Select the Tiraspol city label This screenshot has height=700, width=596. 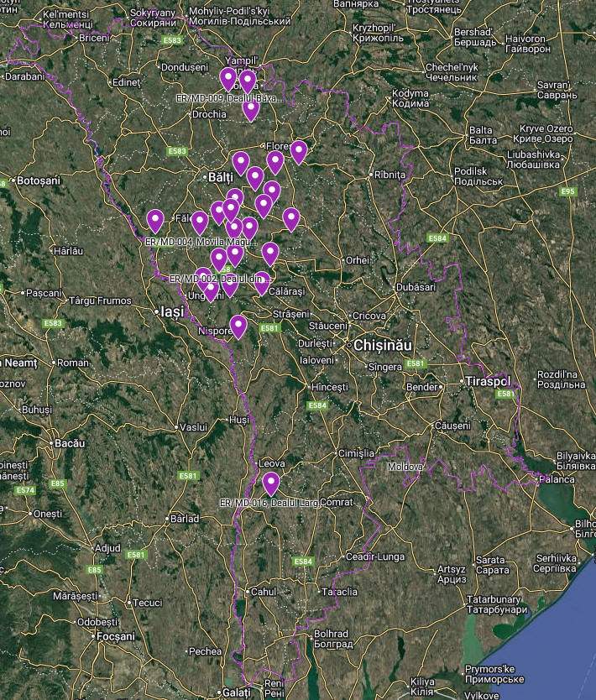(487, 381)
